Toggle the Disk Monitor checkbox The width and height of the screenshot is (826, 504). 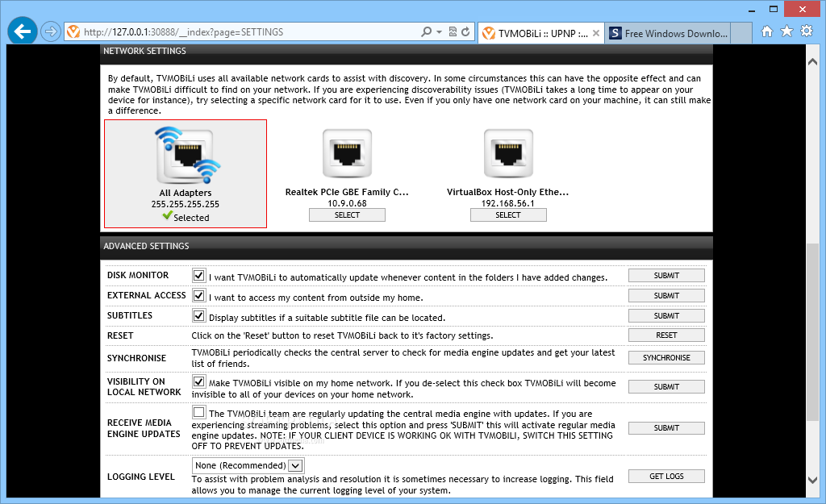tap(198, 276)
